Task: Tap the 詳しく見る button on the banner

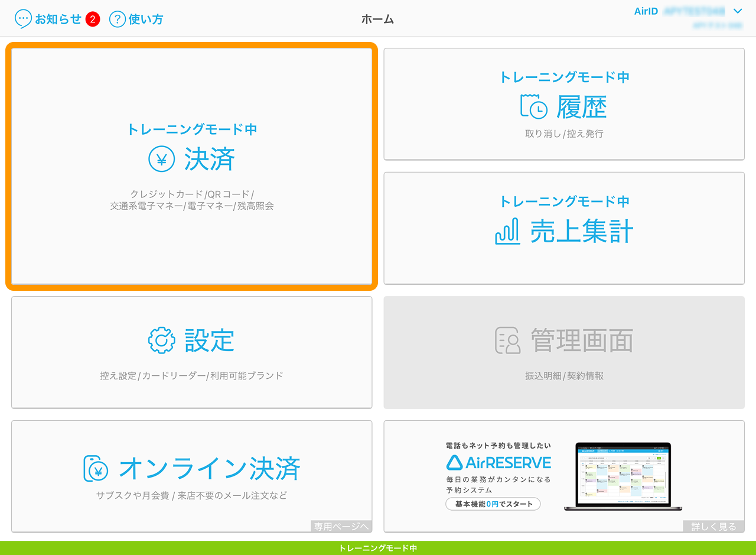Action: 715,526
